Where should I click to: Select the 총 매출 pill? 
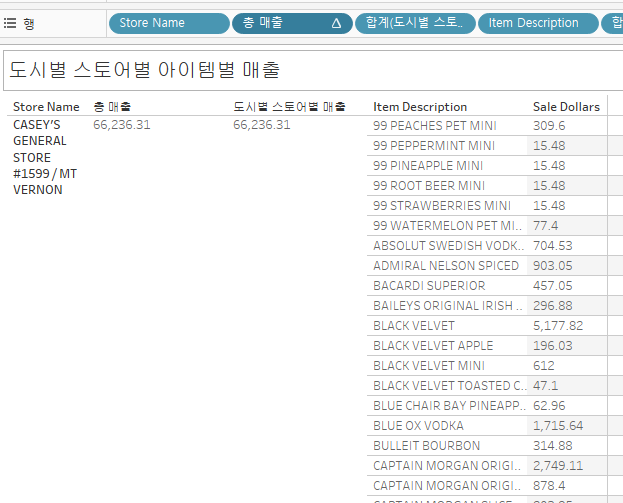[292, 23]
